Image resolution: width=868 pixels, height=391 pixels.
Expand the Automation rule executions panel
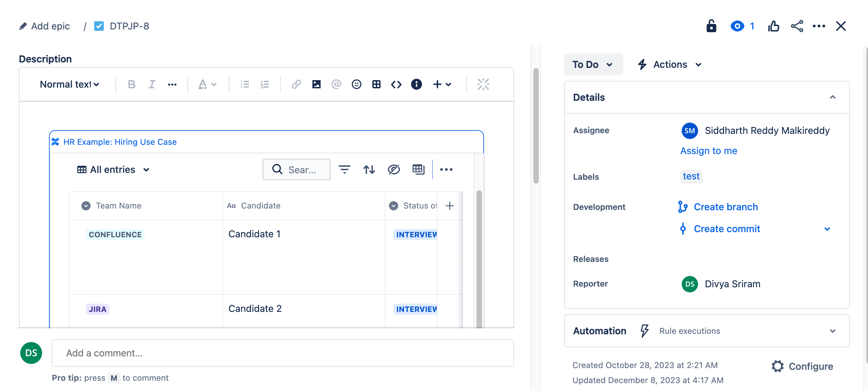[x=833, y=331]
